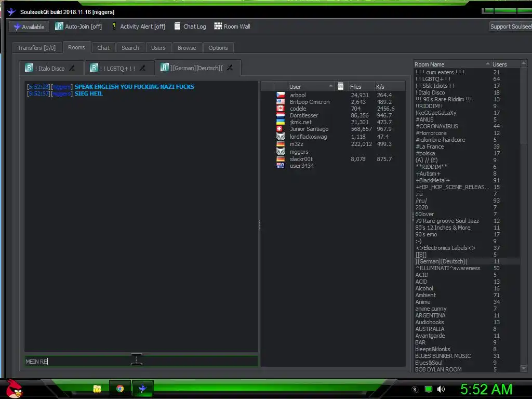Viewport: 532px width, 399px height.
Task: Select the +BlackMetal+ room row
Action: coord(467,180)
